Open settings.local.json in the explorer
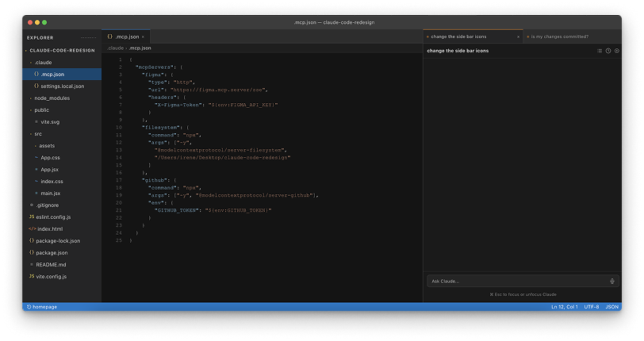 tap(62, 86)
